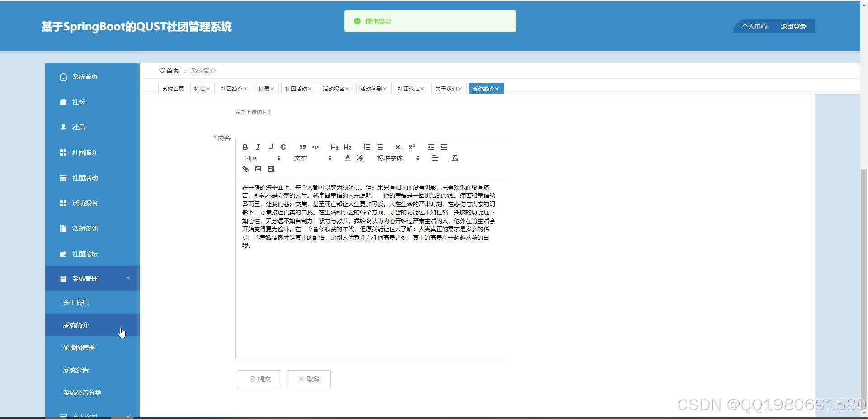Toggle strikethrough formatting

coord(283,147)
